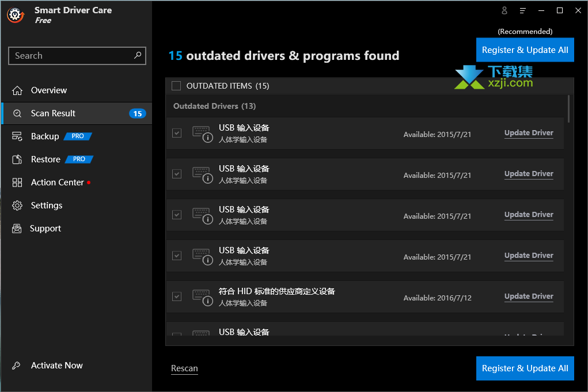
Task: Click the device icon of the third USB 输入设备 row
Action: point(202,215)
